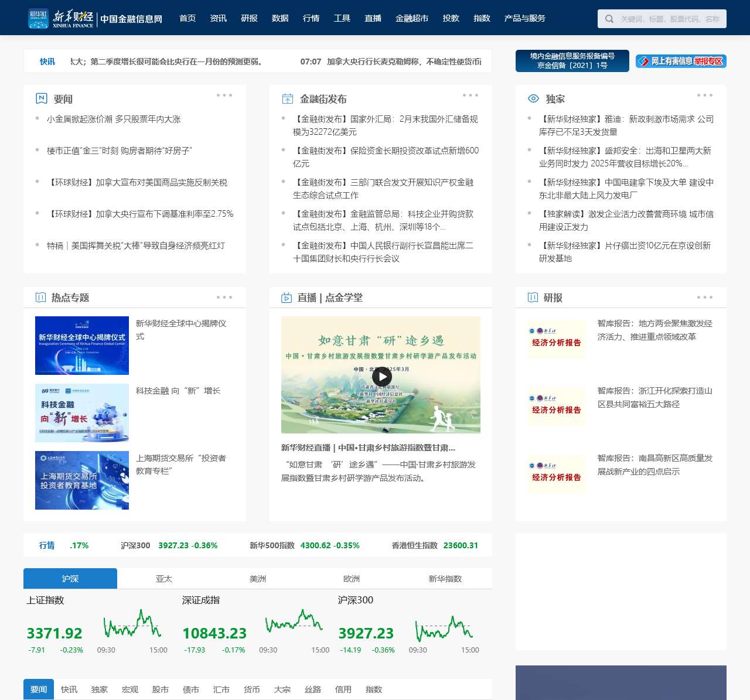Click the Xinhua Finance logo
Screen dimensions: 750x700
96,18
